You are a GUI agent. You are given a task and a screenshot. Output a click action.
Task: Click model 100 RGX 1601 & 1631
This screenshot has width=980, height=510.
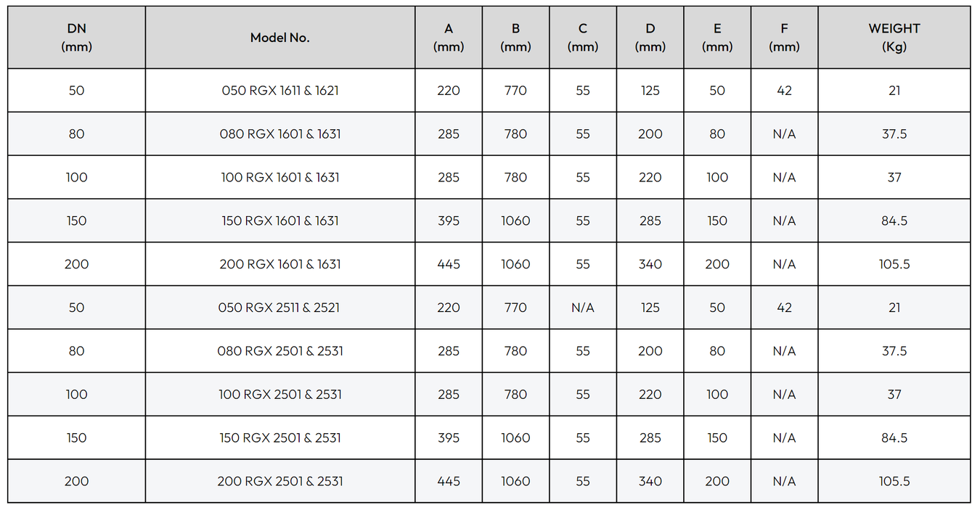[x=280, y=178]
